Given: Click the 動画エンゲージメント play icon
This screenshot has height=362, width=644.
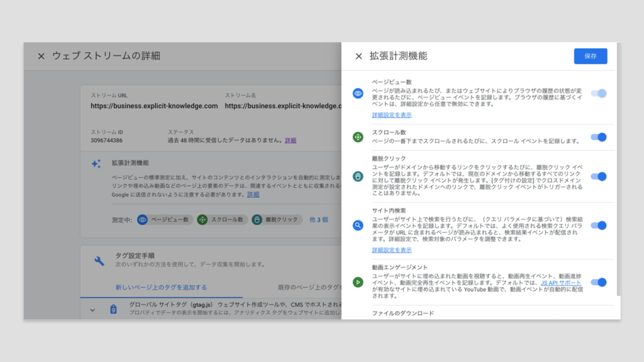Looking at the screenshot, I should 358,282.
